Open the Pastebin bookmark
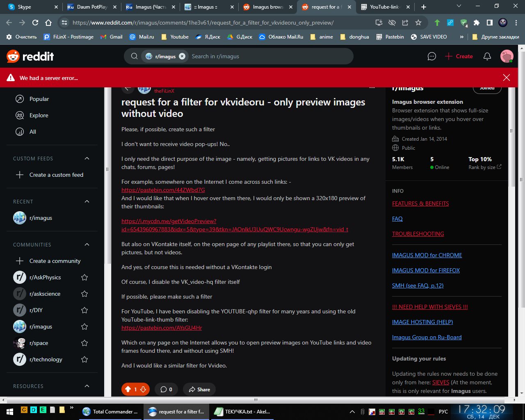Image resolution: width=525 pixels, height=420 pixels. pyautogui.click(x=390, y=37)
